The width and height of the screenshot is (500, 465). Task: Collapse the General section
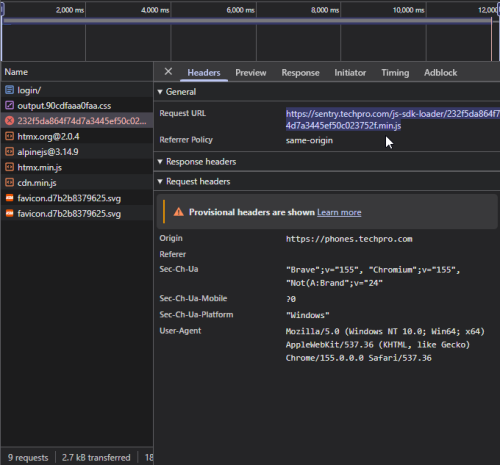[x=160, y=92]
